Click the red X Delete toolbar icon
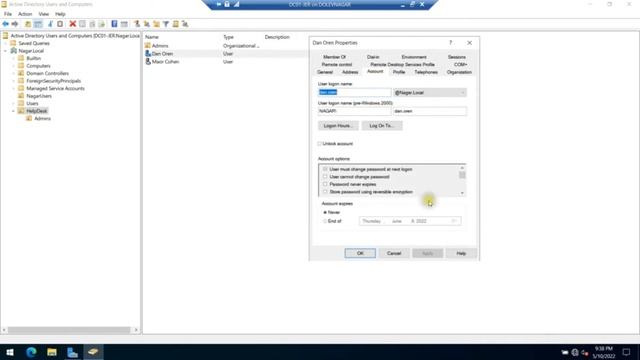The image size is (640, 360). tap(73, 24)
